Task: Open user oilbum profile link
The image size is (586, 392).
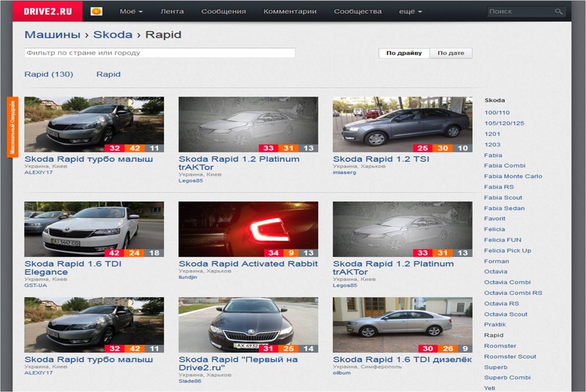Action: click(342, 372)
